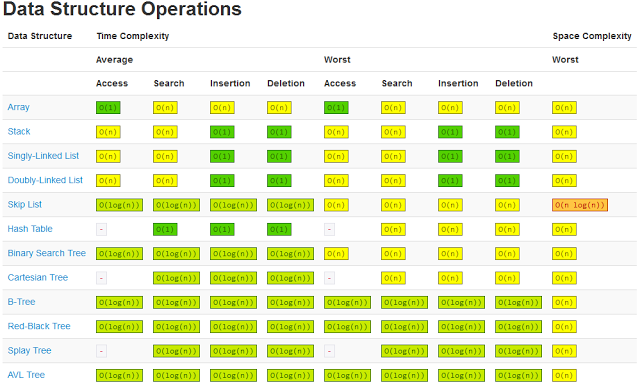Viewport: 640px width, 392px height.
Task: Click the Hash Table link
Action: 30,229
